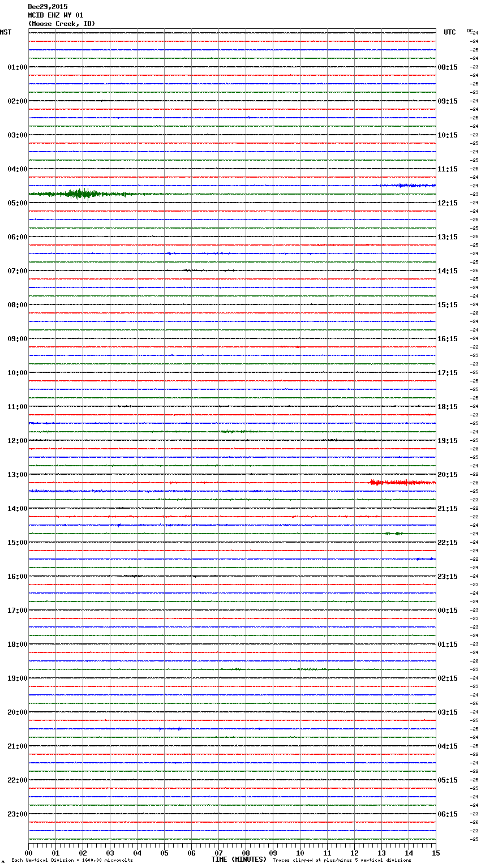Viewport: 481px width, 868px height.
Task: Click the vertical division 1600.00 microvolts note
Action: click(x=72, y=860)
